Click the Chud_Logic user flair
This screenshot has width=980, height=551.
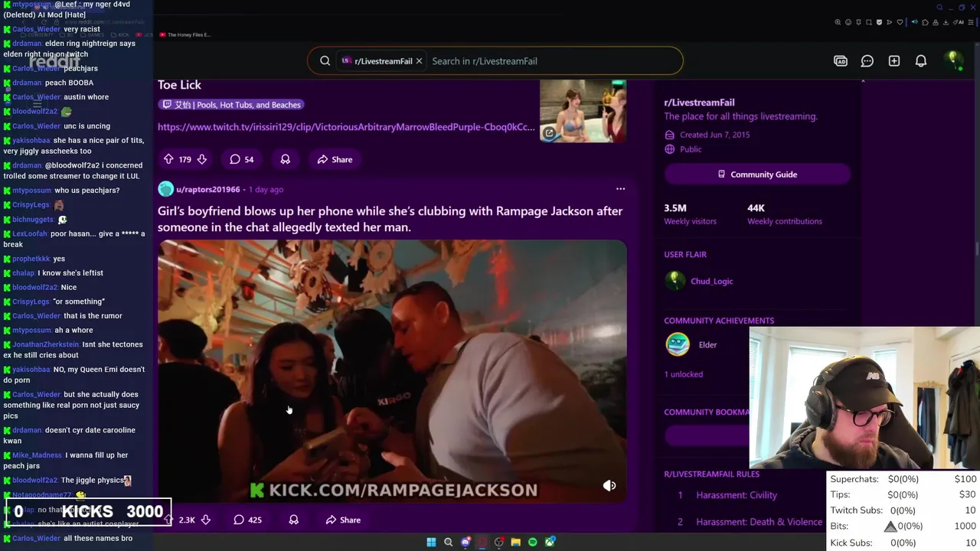(x=711, y=281)
